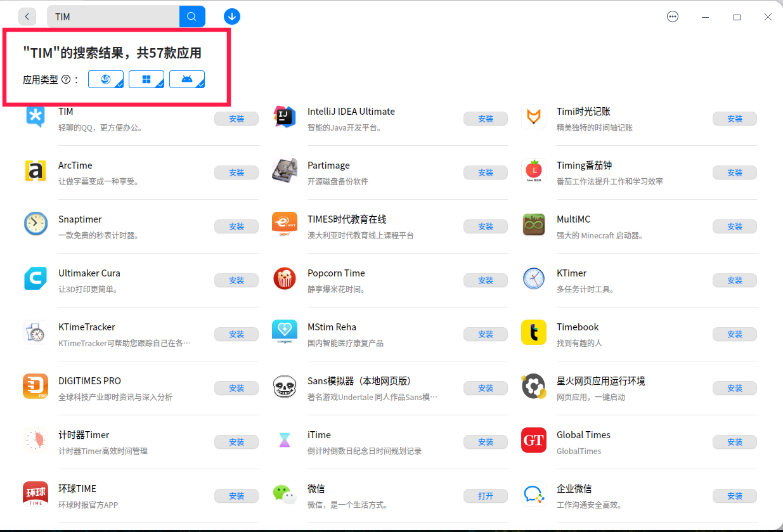
Task: Open the Popcorn Time icon
Action: coord(285,278)
